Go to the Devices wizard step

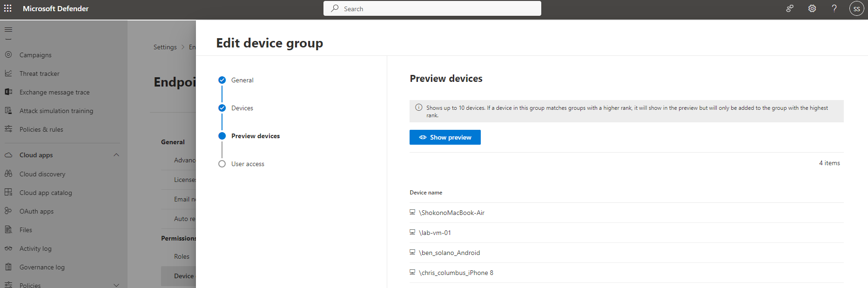[236, 108]
